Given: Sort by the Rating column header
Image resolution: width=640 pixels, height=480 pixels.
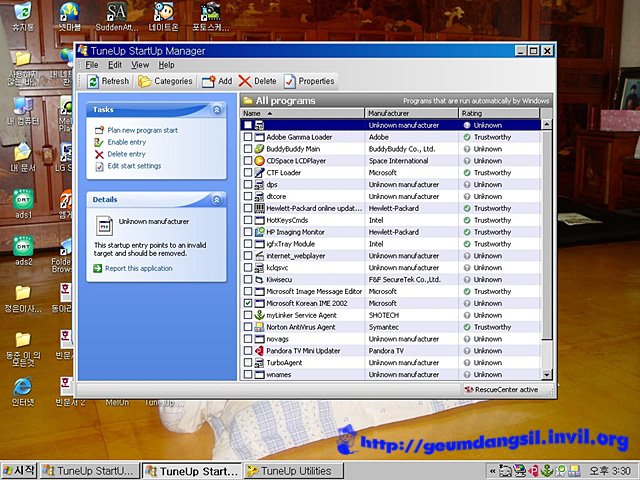Looking at the screenshot, I should click(x=499, y=113).
